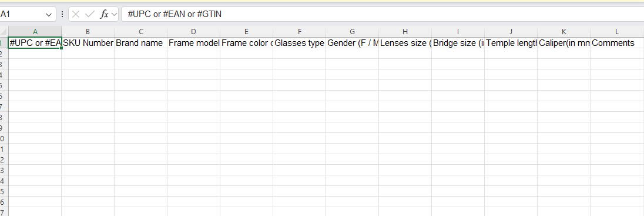
Task: Select column L header
Action: (x=617, y=32)
